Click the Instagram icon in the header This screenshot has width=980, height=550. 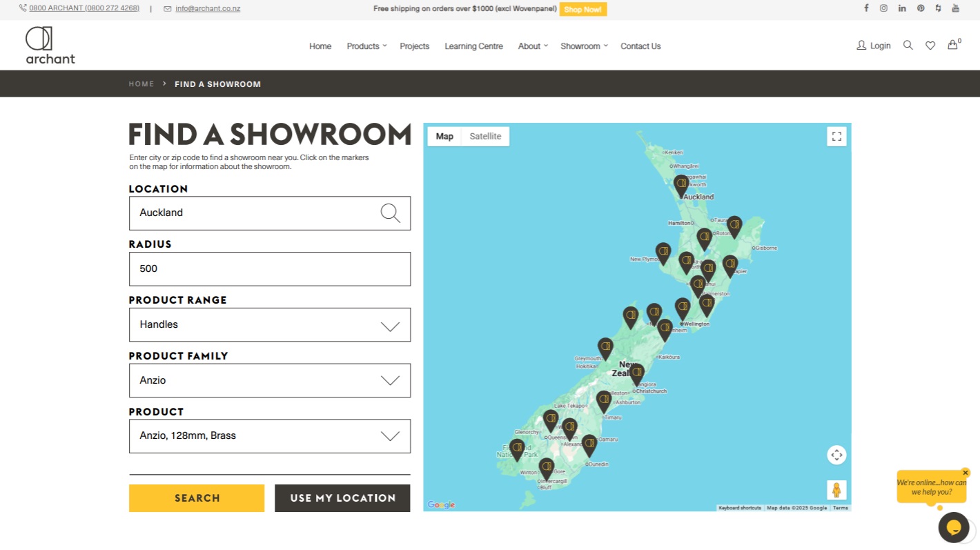pos(884,8)
